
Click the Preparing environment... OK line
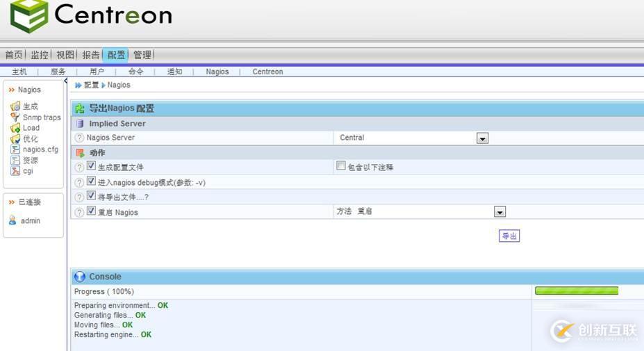click(121, 305)
